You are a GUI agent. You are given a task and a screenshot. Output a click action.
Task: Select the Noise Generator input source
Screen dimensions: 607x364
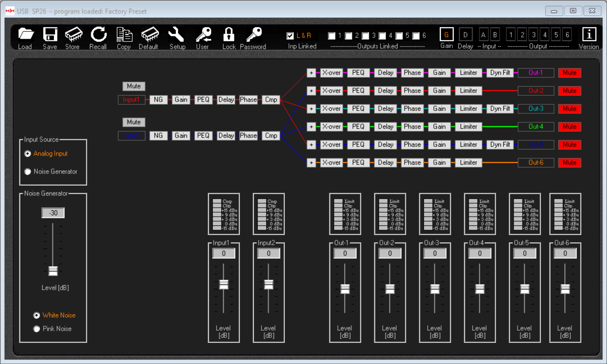click(x=28, y=172)
